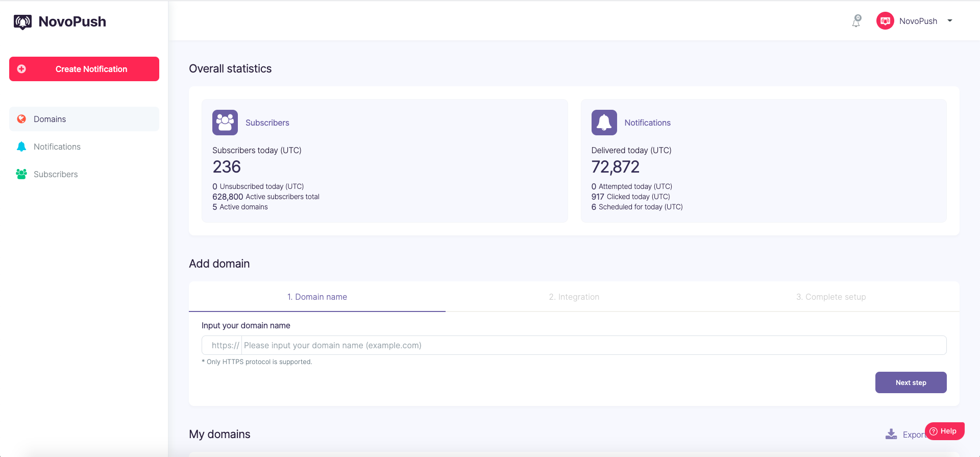Click the green people sidebar icon
980x457 pixels.
[x=21, y=174]
